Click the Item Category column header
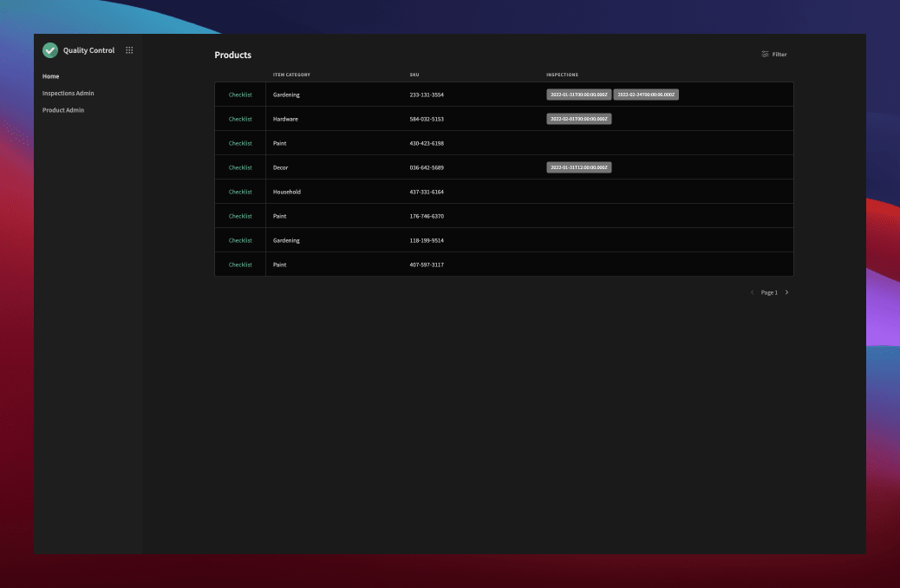 [x=291, y=75]
